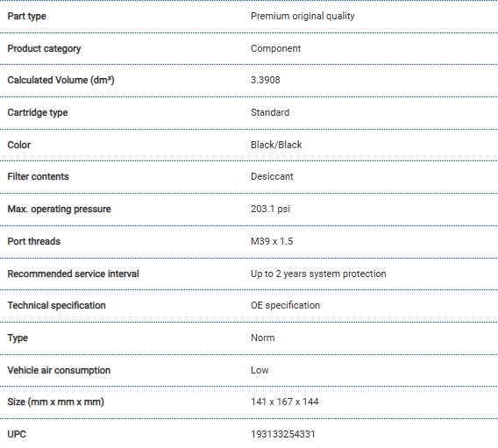
Task: Click the 'Norm' type value
Action: pyautogui.click(x=263, y=338)
